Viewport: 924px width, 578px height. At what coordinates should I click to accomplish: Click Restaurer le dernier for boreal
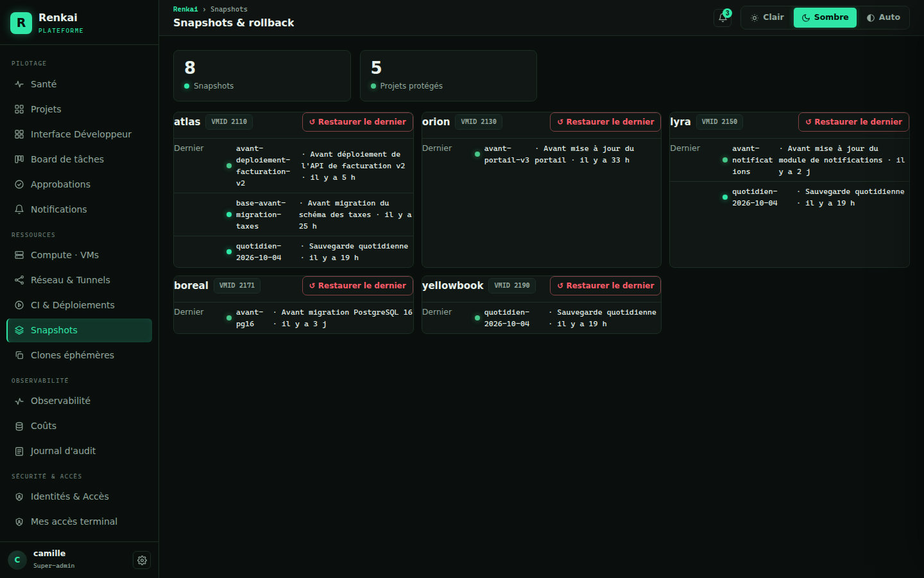(x=357, y=286)
